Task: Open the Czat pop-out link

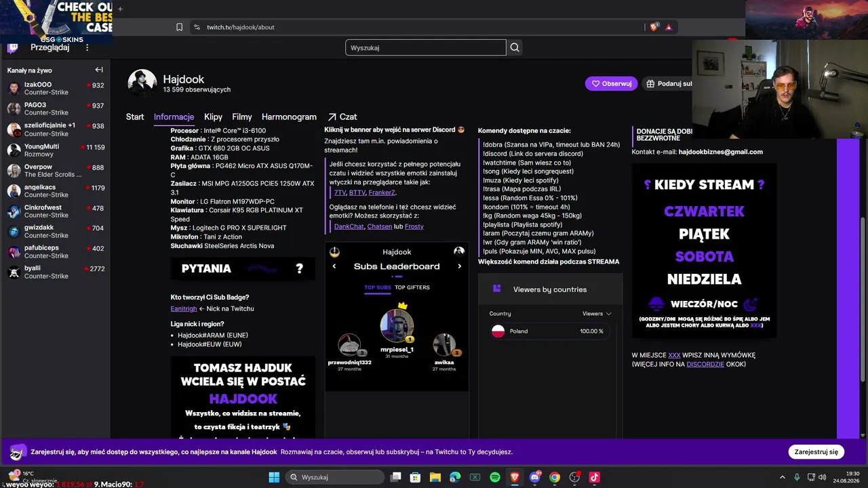Action: click(x=342, y=117)
